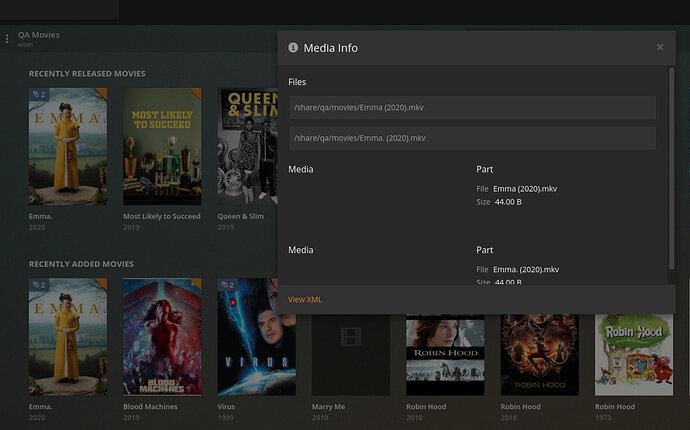690x430 pixels.
Task: Click version badge on Virus poster
Action: tap(228, 285)
